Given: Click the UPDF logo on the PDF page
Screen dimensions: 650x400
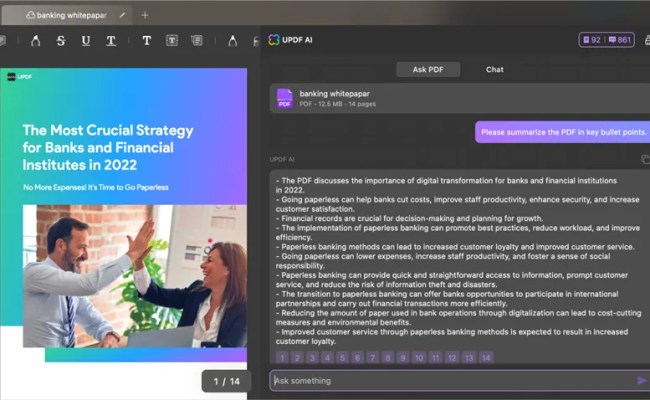Looking at the screenshot, I should pyautogui.click(x=19, y=77).
